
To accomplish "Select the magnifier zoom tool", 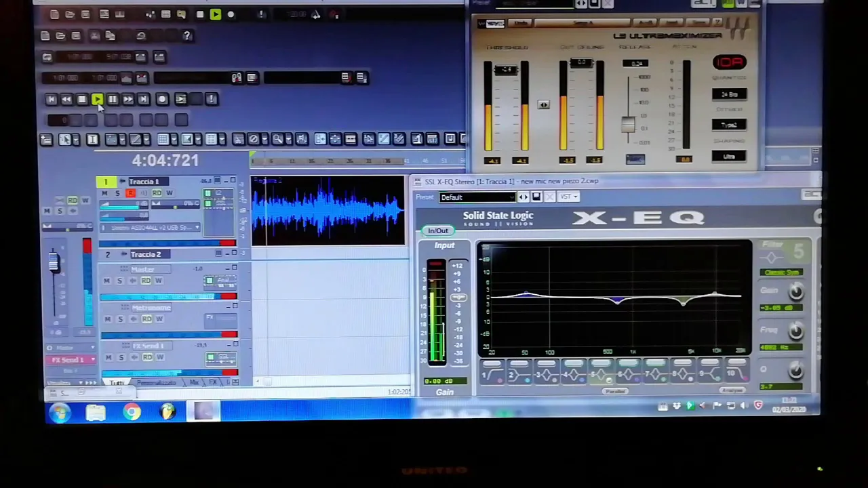I will [277, 140].
